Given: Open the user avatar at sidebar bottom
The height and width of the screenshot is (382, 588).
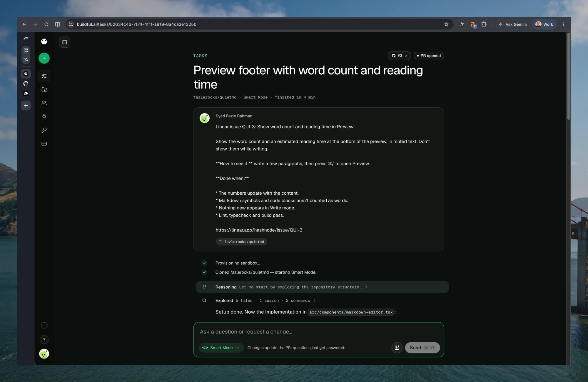Looking at the screenshot, I should point(44,354).
